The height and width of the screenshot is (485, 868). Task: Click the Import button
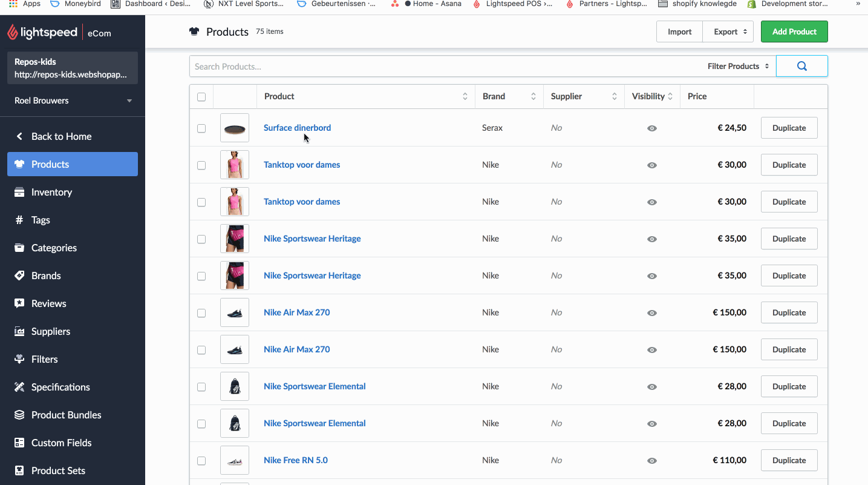tap(679, 31)
